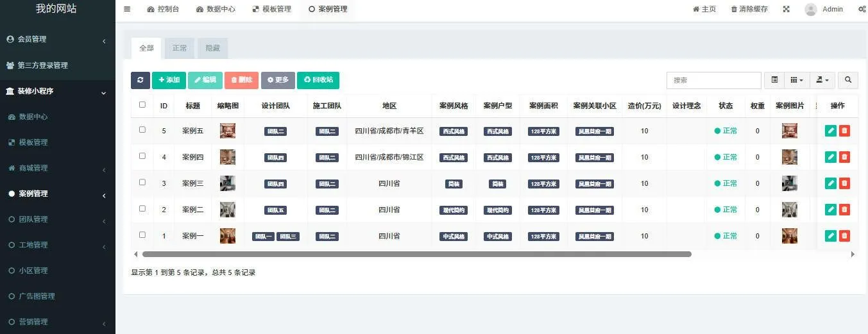Viewport: 868px width, 334px height.
Task: Open the columns grid dropdown
Action: [797, 80]
